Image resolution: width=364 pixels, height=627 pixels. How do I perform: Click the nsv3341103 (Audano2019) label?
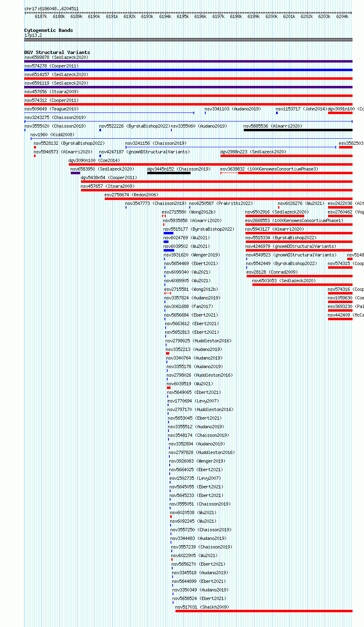233,109
